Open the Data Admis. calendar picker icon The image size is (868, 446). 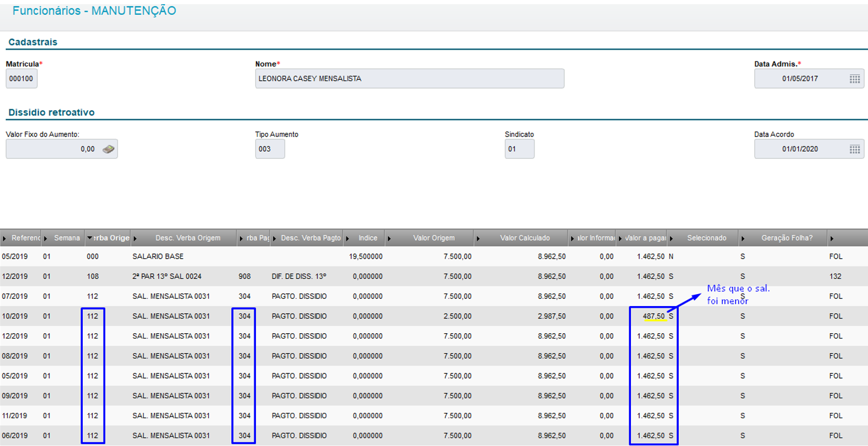[x=854, y=79]
